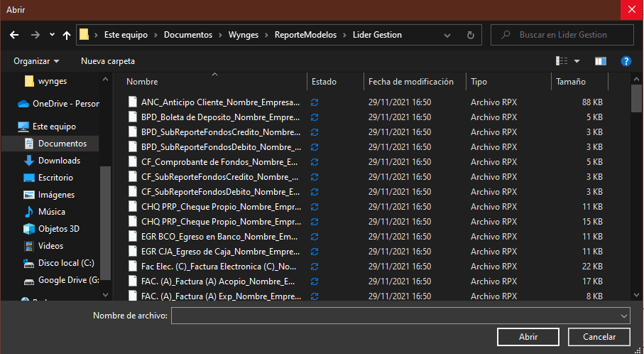The width and height of the screenshot is (644, 354).
Task: Open Google Drive in navigation pane
Action: tap(67, 280)
